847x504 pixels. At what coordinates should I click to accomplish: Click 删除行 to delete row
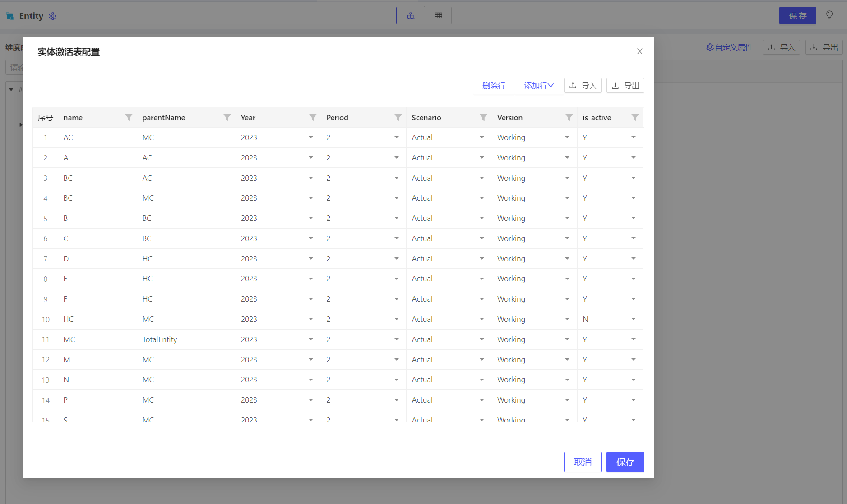pyautogui.click(x=494, y=86)
